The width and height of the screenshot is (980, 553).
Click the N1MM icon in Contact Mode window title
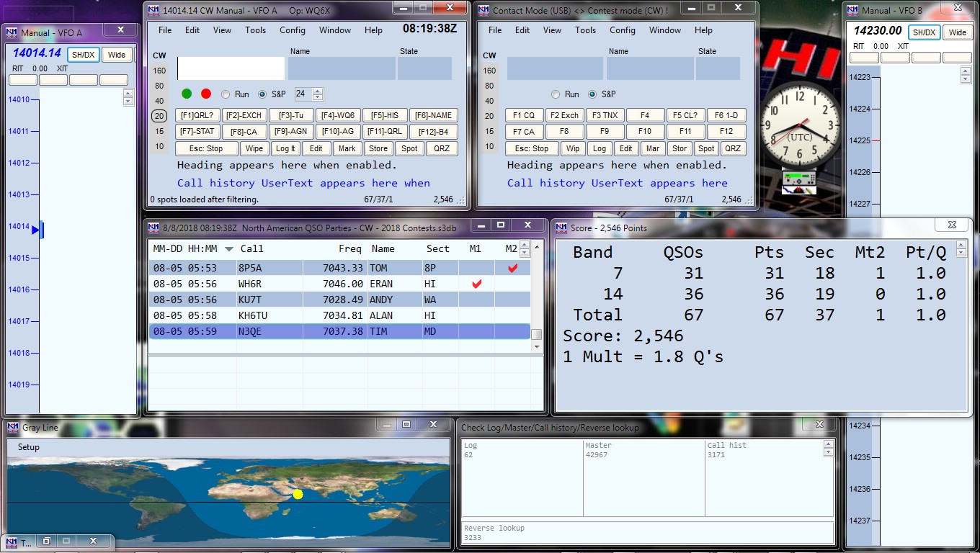pyautogui.click(x=484, y=10)
